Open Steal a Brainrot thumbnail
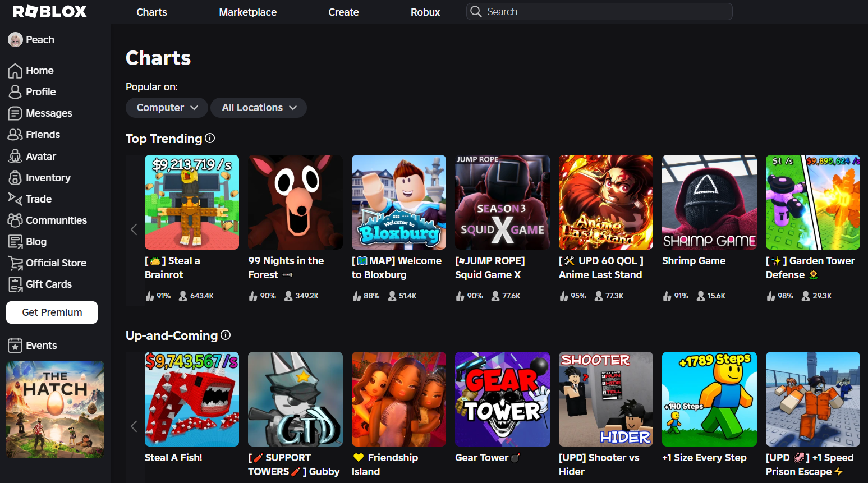The height and width of the screenshot is (483, 868). [192, 202]
